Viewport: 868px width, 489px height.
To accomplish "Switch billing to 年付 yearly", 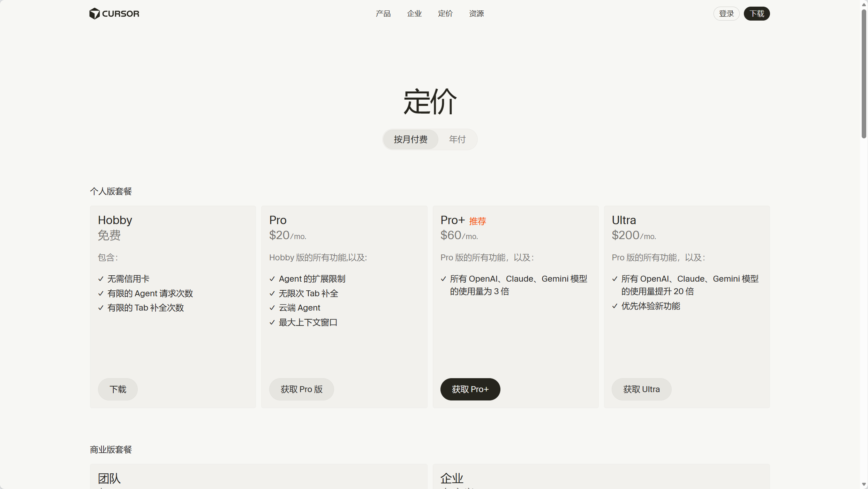I will pyautogui.click(x=457, y=139).
